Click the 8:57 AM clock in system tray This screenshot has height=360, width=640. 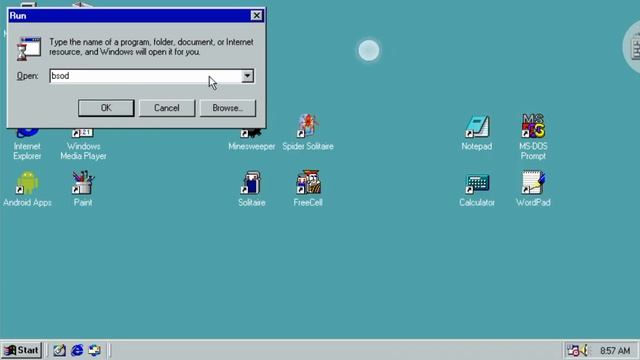click(615, 351)
